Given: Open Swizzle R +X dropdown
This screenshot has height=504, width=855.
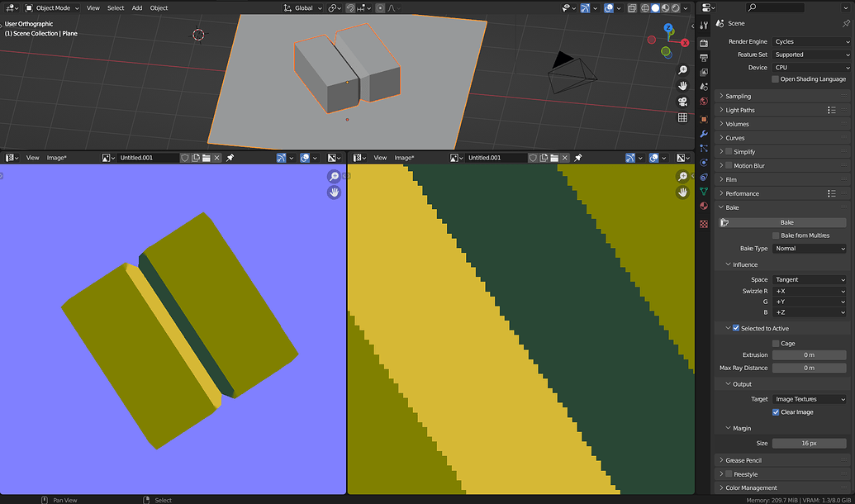Looking at the screenshot, I should coord(810,291).
